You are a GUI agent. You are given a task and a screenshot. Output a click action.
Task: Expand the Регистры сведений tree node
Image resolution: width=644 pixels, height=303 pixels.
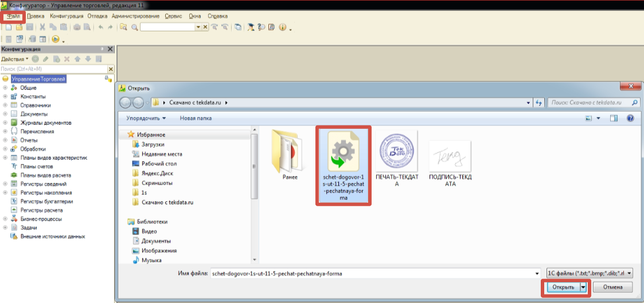(5, 184)
